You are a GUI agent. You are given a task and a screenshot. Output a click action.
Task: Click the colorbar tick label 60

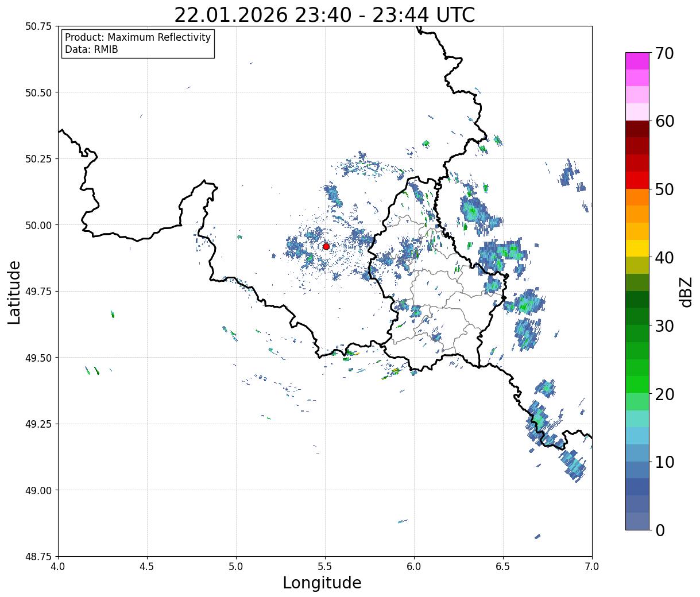664,121
